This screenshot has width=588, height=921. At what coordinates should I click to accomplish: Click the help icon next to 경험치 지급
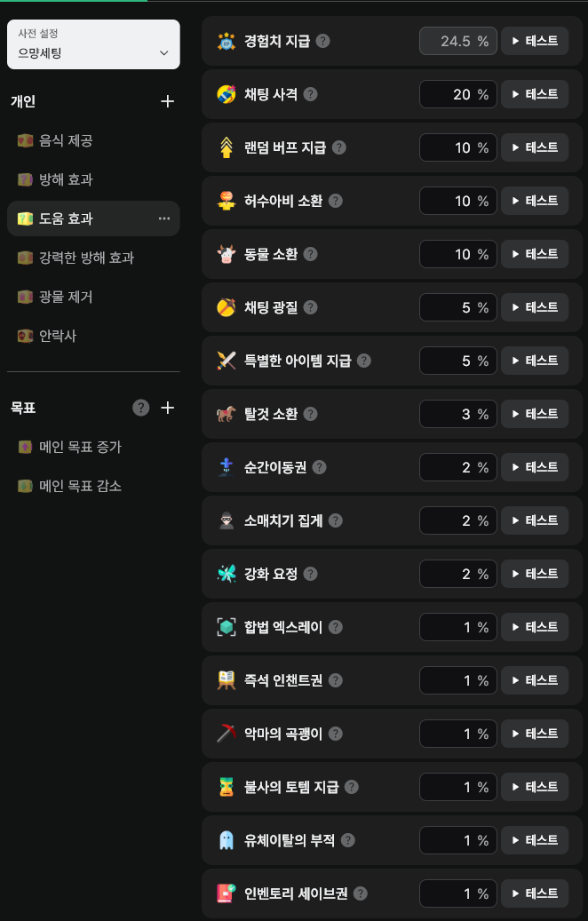[323, 41]
